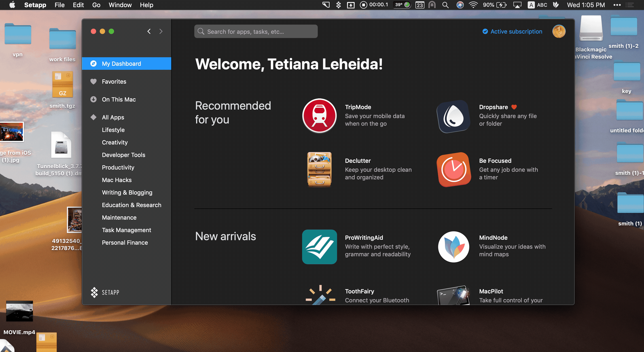The width and height of the screenshot is (644, 352).
Task: Select the Personal Finance category
Action: pyautogui.click(x=125, y=242)
